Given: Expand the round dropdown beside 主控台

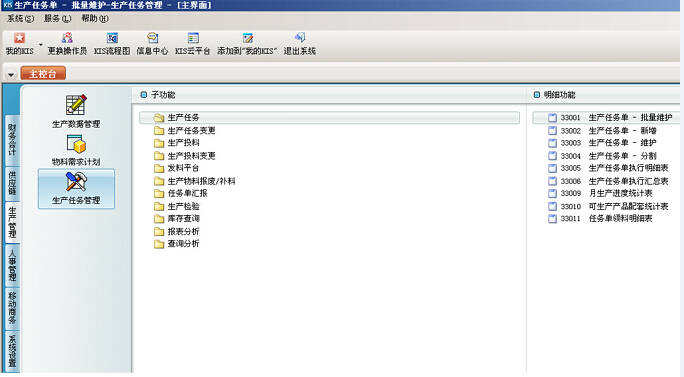Looking at the screenshot, I should click(x=11, y=74).
